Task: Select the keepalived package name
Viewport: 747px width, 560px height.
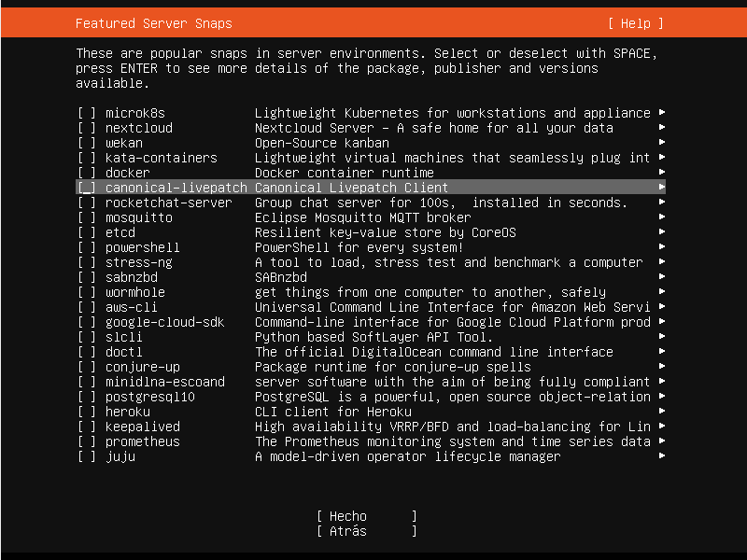Action: coord(143,427)
